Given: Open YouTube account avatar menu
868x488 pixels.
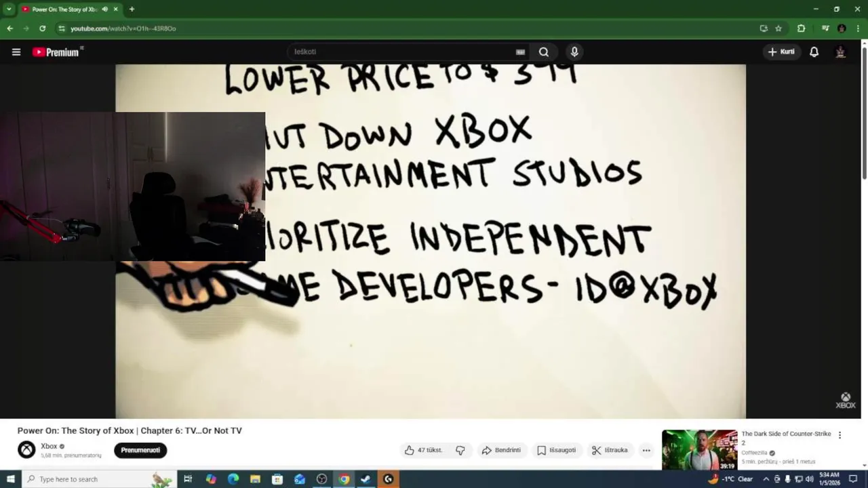Looking at the screenshot, I should click(841, 52).
